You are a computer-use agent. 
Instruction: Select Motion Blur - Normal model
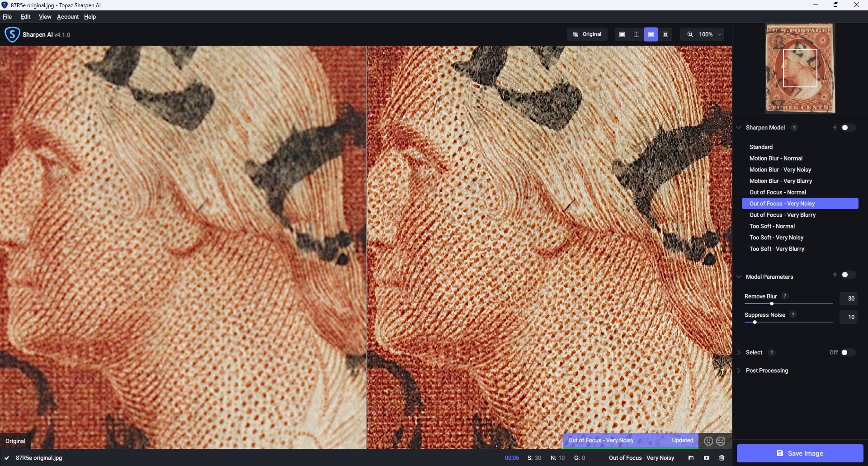800,158
